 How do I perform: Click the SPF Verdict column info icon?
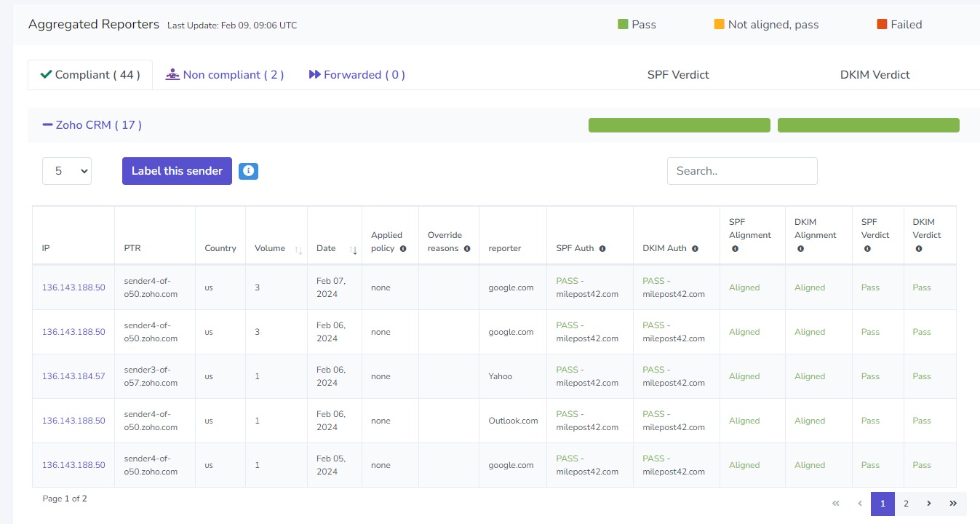867,248
